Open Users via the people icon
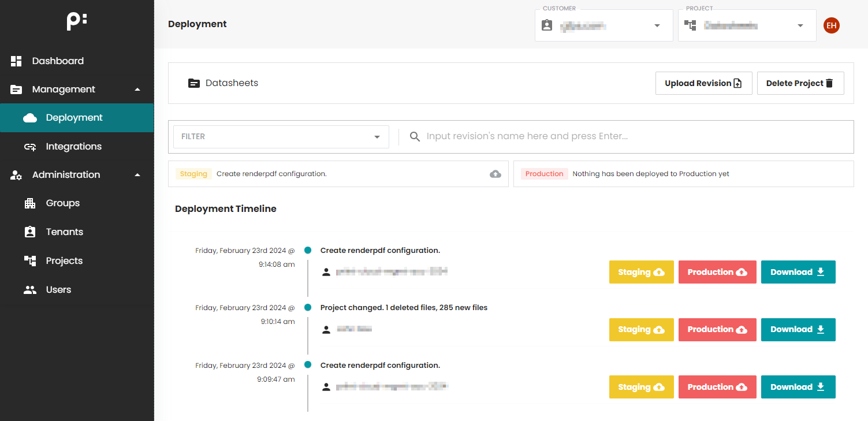 [30, 289]
